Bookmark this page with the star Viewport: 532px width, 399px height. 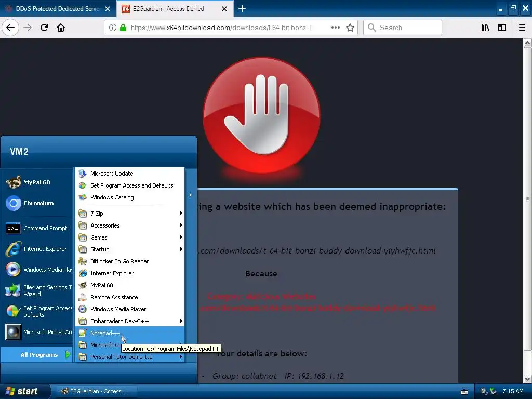coord(350,28)
